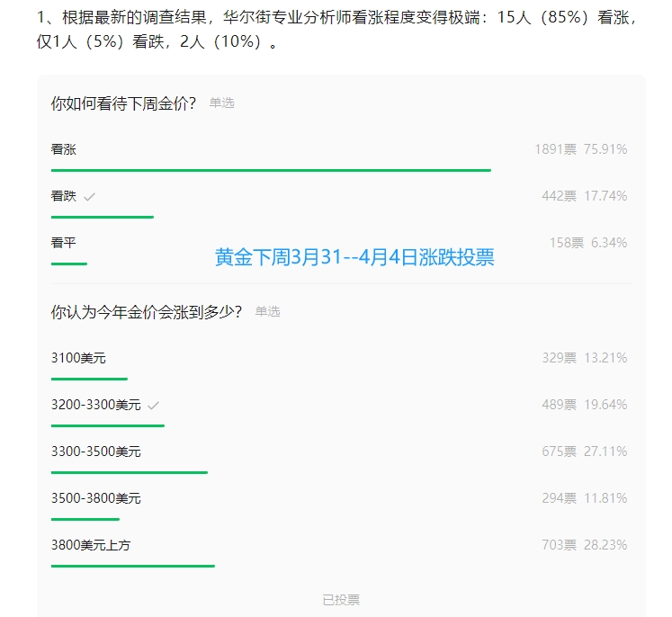Click the green 看涨 result bar

pyautogui.click(x=270, y=169)
